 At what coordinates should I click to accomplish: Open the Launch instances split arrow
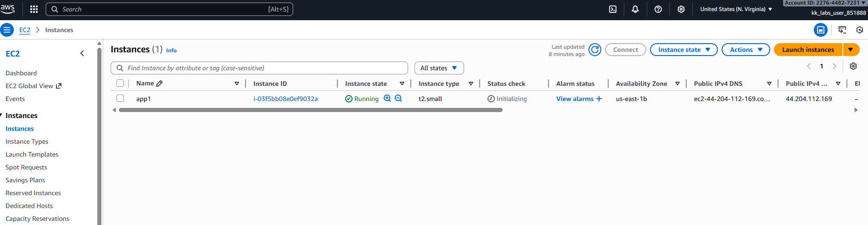(x=851, y=50)
